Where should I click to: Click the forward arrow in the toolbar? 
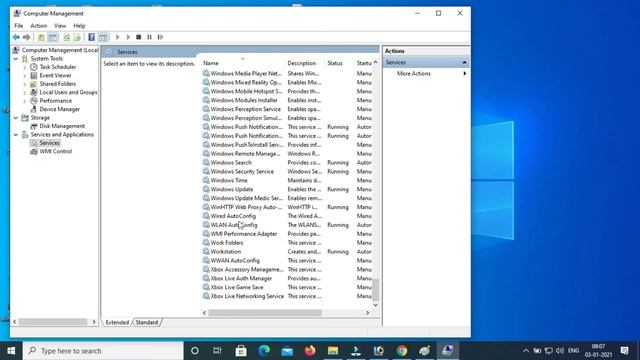point(27,37)
